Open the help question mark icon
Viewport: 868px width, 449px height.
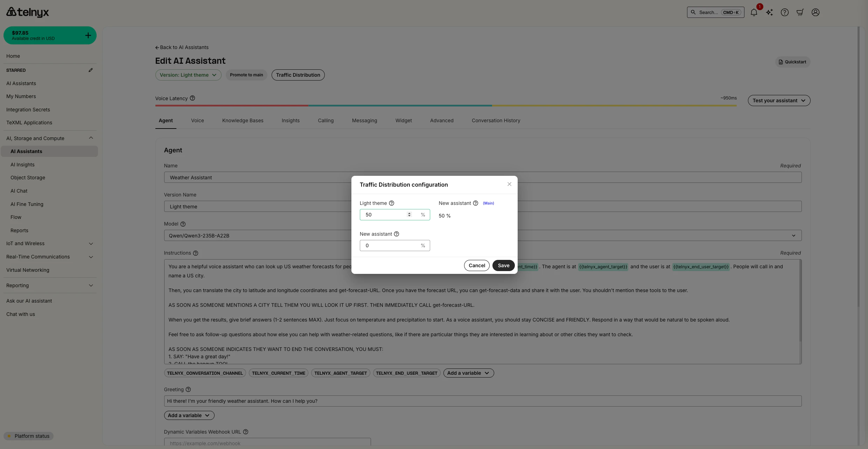tap(785, 13)
